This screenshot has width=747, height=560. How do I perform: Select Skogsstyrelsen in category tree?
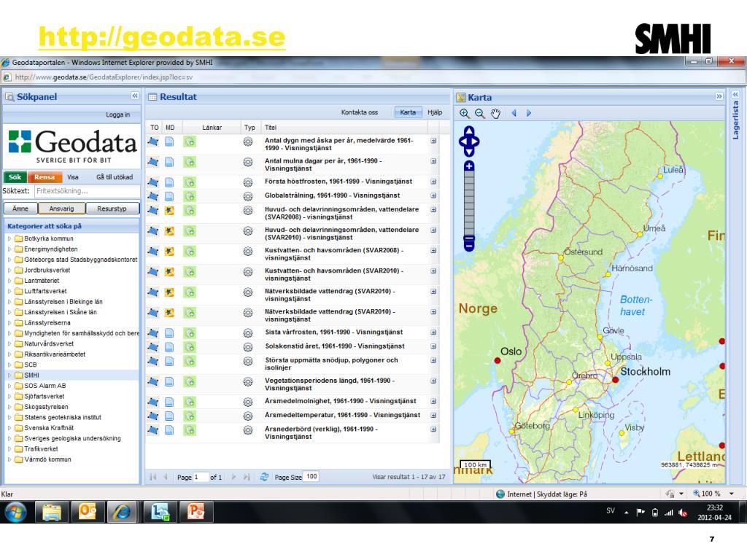coord(46,407)
